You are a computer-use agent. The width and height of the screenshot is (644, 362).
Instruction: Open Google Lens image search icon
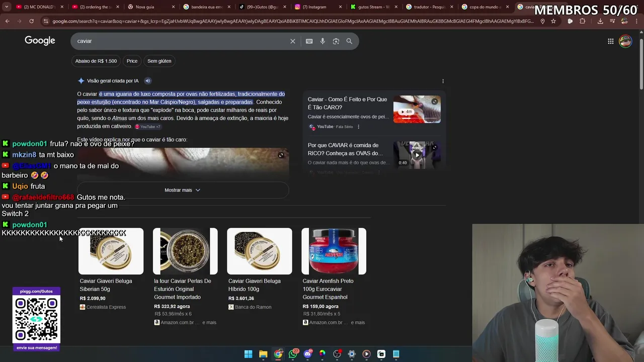tap(336, 41)
